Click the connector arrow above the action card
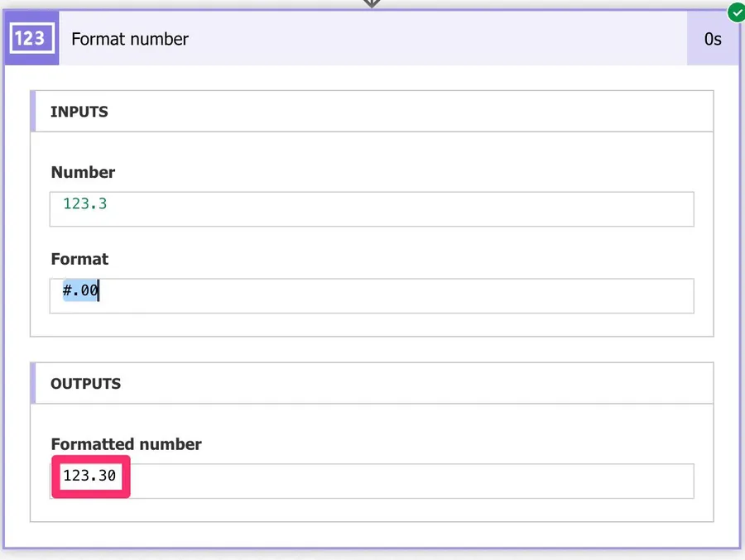 (x=372, y=4)
